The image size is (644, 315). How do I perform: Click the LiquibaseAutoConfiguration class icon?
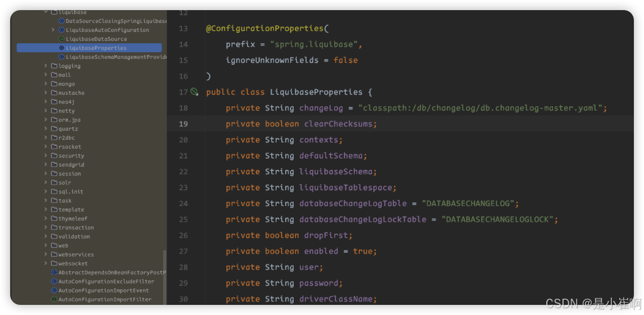coord(62,30)
